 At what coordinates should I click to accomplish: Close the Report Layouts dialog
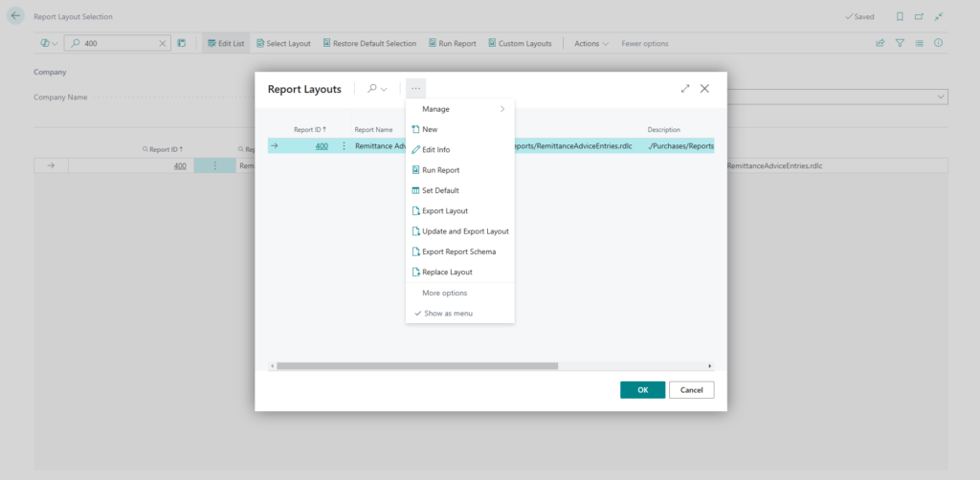(x=704, y=89)
